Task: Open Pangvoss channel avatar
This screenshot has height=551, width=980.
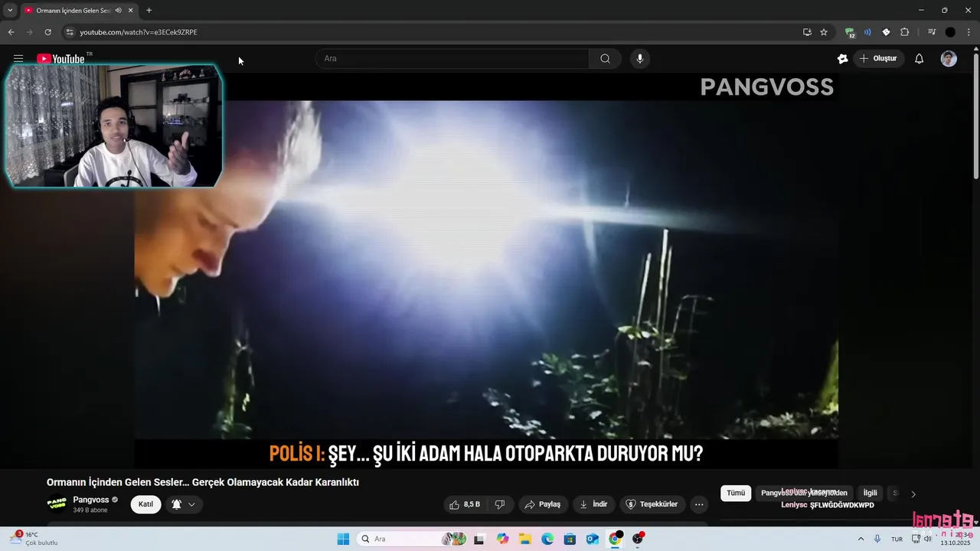Action: pos(57,504)
